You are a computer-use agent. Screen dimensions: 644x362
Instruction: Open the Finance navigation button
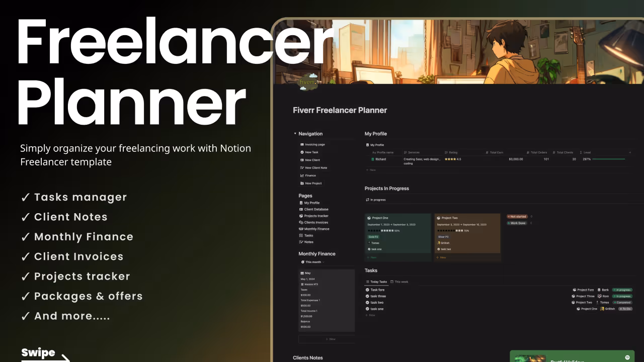click(307, 175)
